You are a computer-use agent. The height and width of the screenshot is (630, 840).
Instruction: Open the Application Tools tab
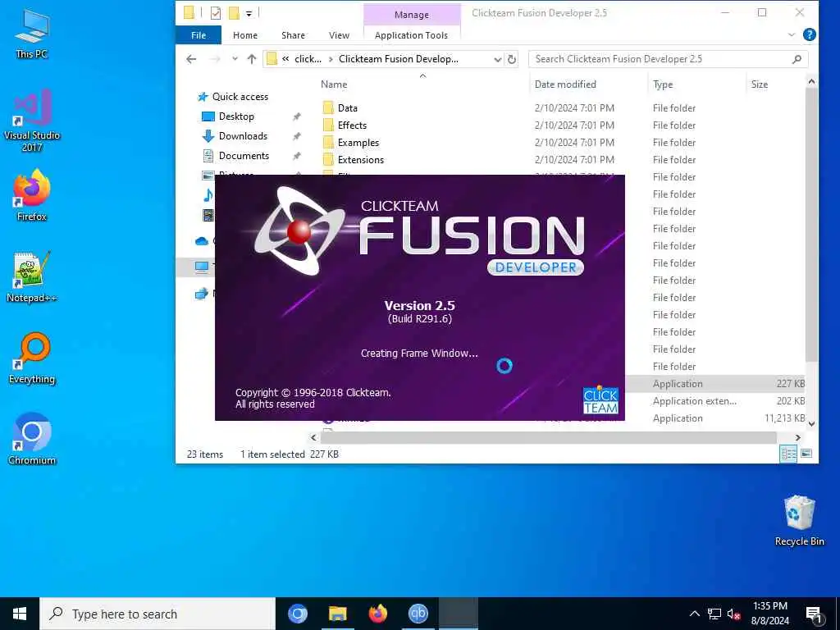(x=412, y=35)
